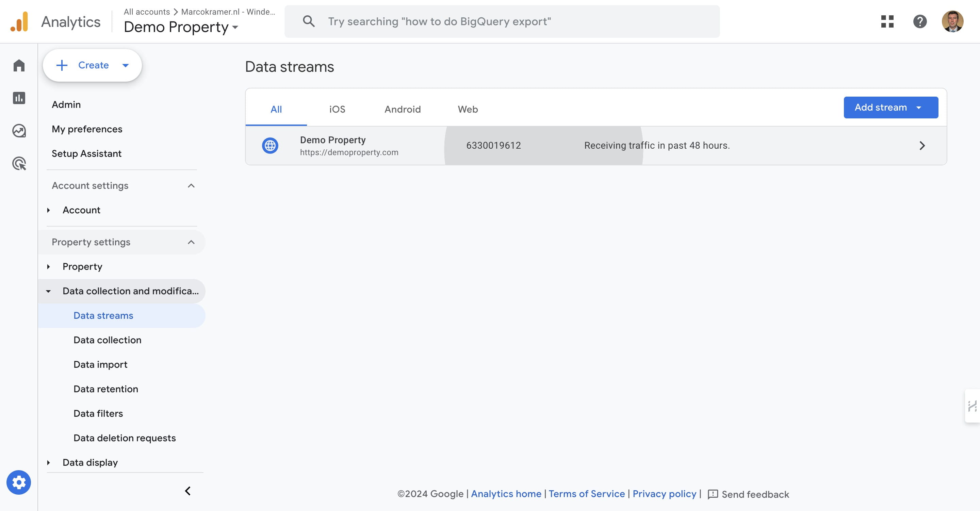Open the Advertising cursor-target icon
This screenshot has height=511, width=980.
pyautogui.click(x=19, y=164)
